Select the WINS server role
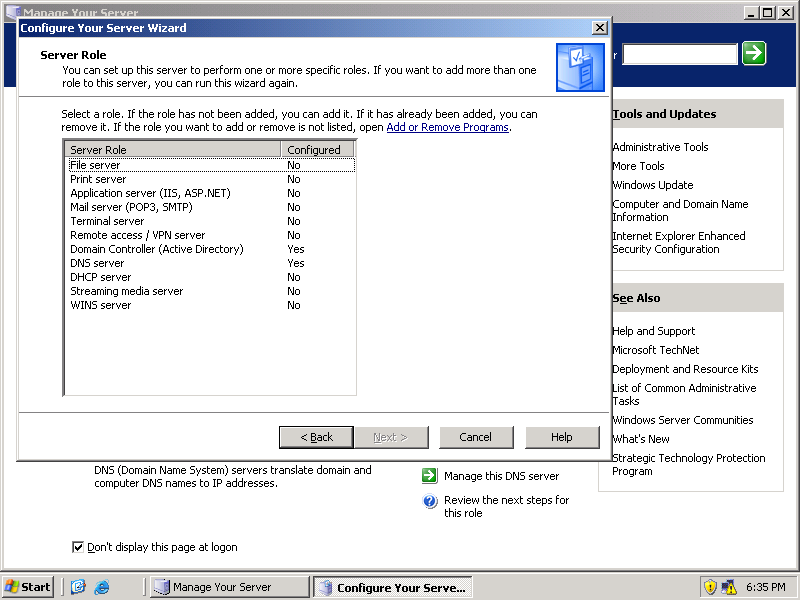Screen dimensions: 800x600 (211, 306)
